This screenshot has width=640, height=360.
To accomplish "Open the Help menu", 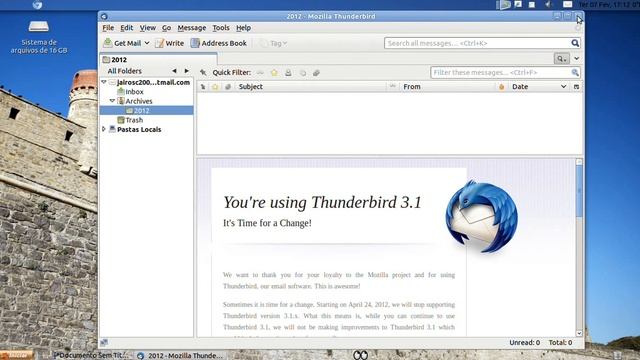I will tap(243, 28).
